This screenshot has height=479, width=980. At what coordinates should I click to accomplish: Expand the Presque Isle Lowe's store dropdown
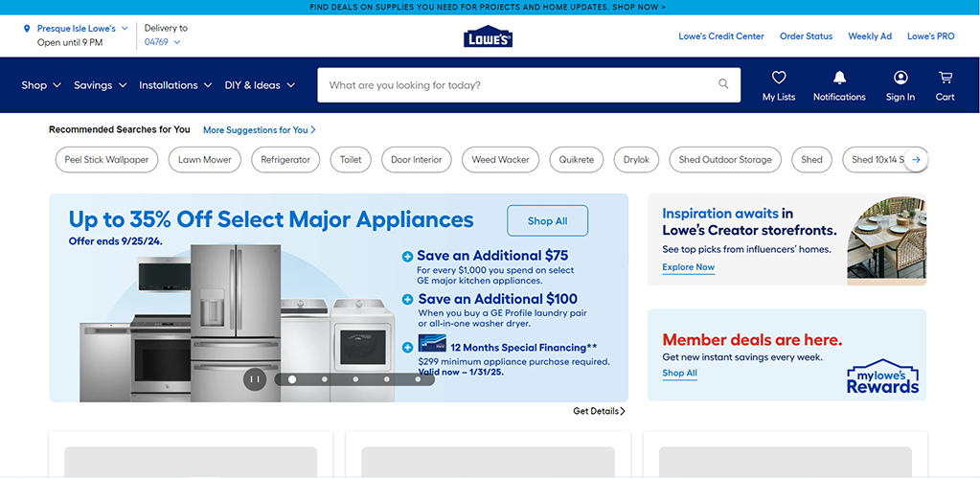point(125,29)
